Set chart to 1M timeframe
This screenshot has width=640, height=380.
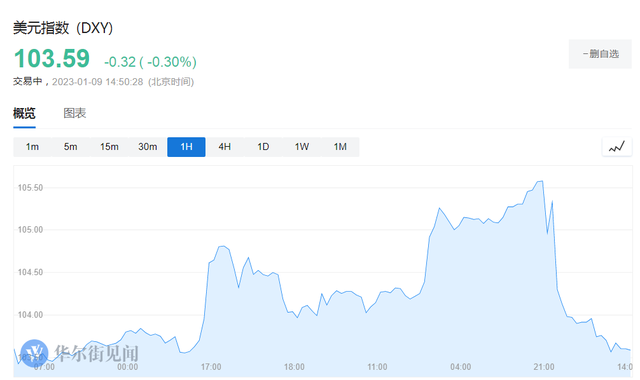tap(340, 147)
